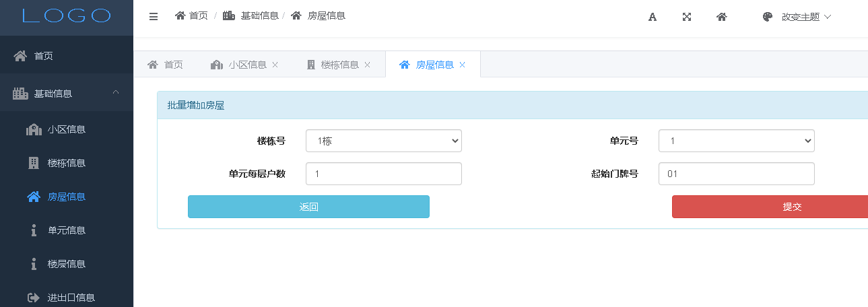Image resolution: width=868 pixels, height=307 pixels.
Task: Open 进出口信息 in the sidebar
Action: click(x=71, y=298)
